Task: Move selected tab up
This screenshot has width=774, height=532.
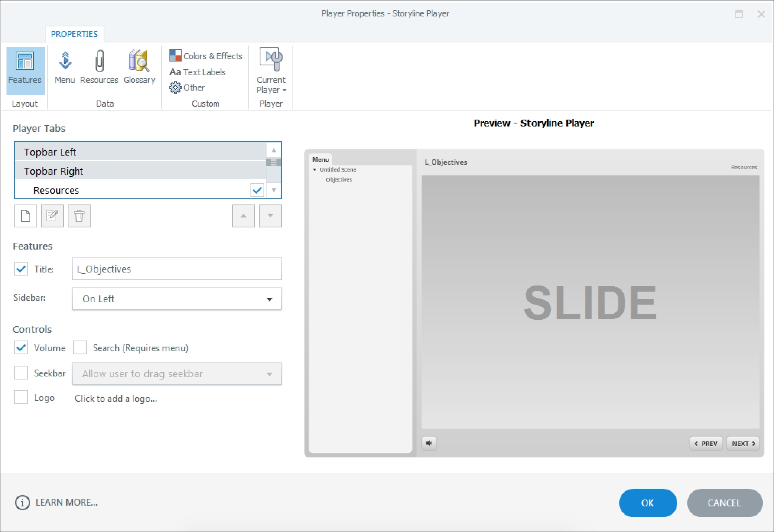Action: click(244, 216)
